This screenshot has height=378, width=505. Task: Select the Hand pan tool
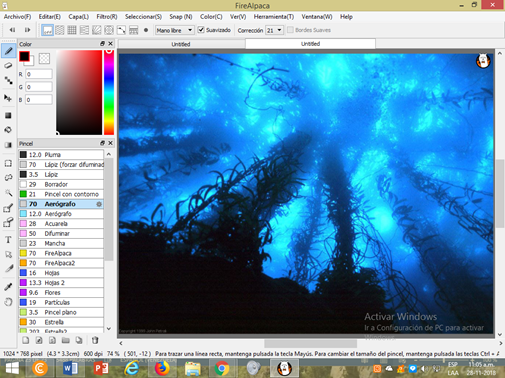(8, 302)
